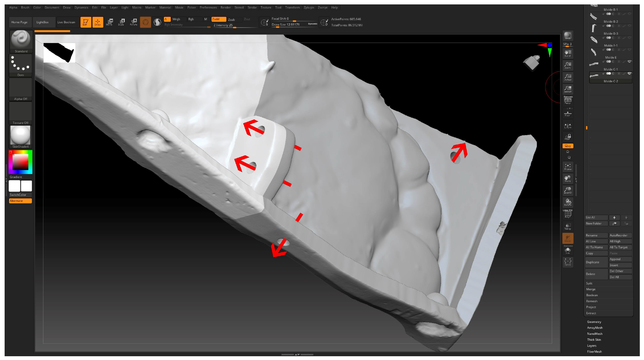The height and width of the screenshot is (360, 644).
Task: Open the Stroke menu
Action: (x=252, y=8)
